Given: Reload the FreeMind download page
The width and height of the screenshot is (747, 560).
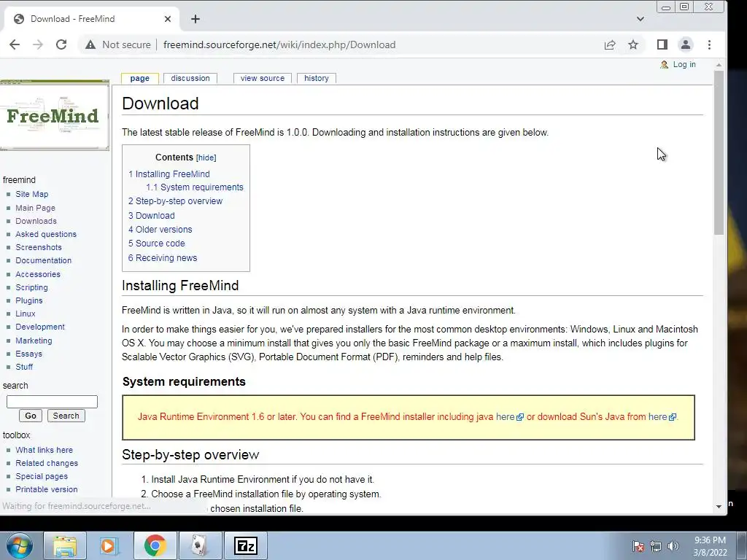Looking at the screenshot, I should tap(61, 44).
